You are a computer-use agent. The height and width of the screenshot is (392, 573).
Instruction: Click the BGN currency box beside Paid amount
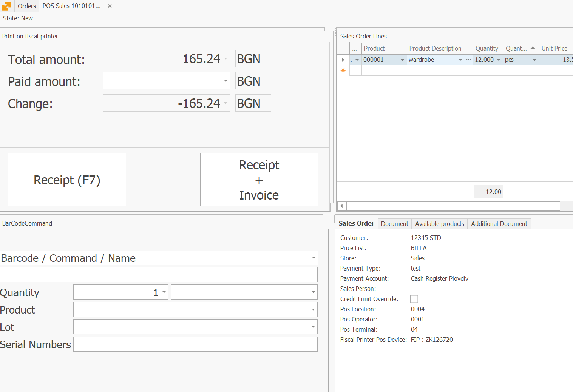coord(253,81)
